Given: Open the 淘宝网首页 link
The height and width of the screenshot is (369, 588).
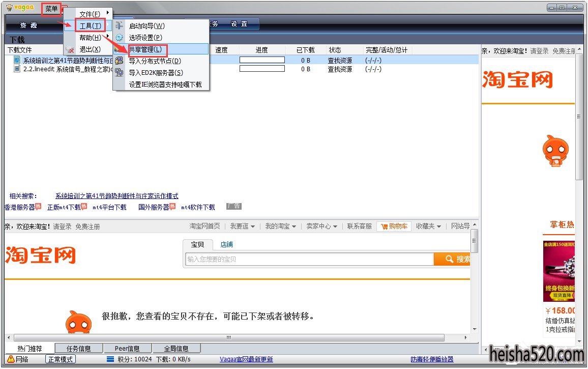Looking at the screenshot, I should 204,226.
